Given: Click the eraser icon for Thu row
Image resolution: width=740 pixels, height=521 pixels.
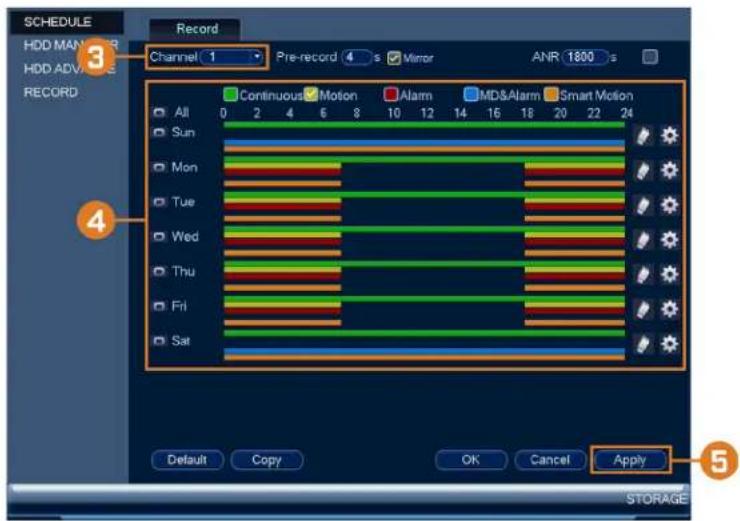Looking at the screenshot, I should (x=643, y=275).
